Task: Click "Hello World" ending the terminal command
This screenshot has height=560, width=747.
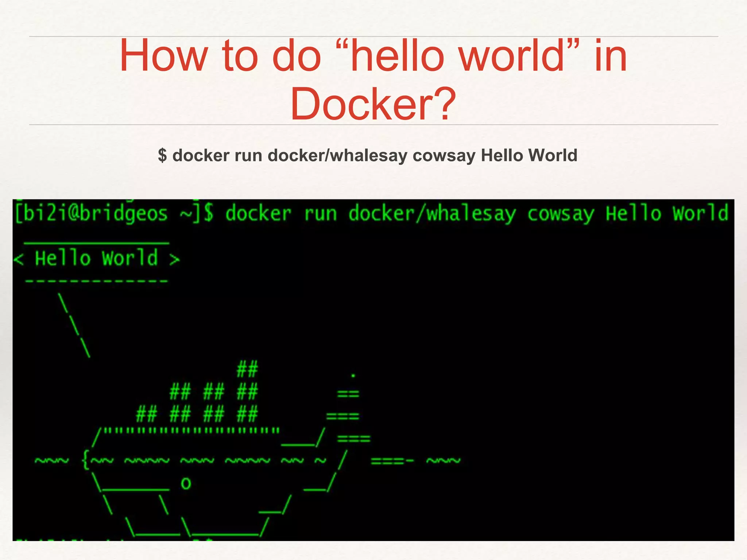Action: [x=667, y=213]
